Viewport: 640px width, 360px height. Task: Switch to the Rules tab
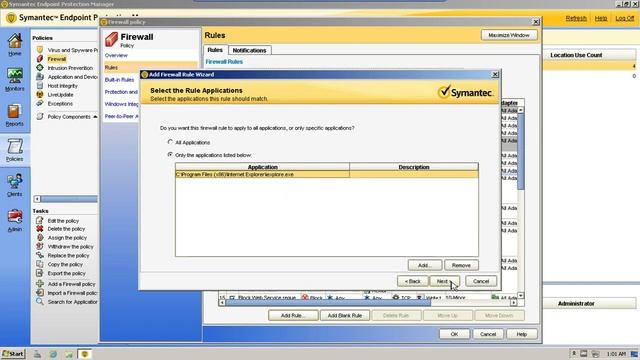[215, 50]
